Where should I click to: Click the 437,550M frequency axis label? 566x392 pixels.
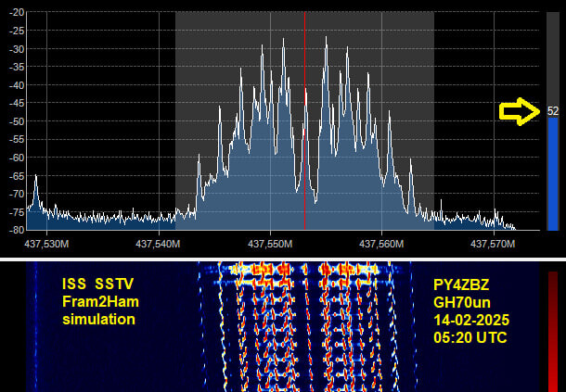(x=270, y=244)
